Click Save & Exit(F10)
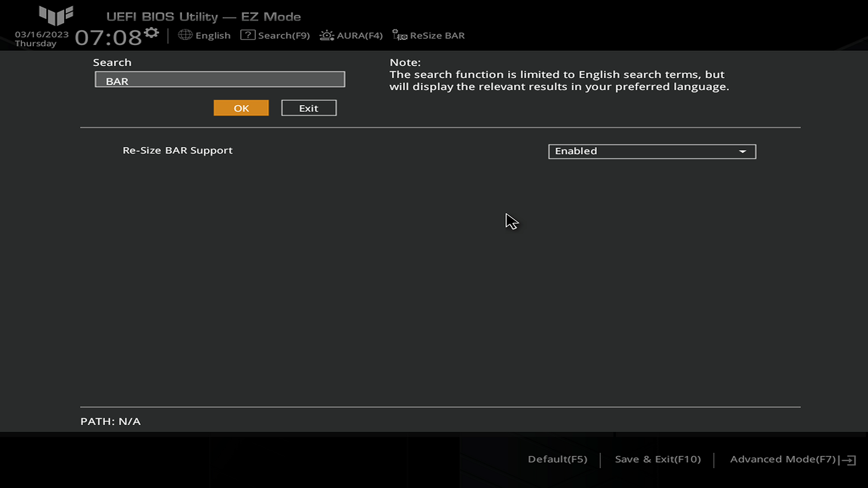Screen dimensions: 868x488 [x=657, y=459]
